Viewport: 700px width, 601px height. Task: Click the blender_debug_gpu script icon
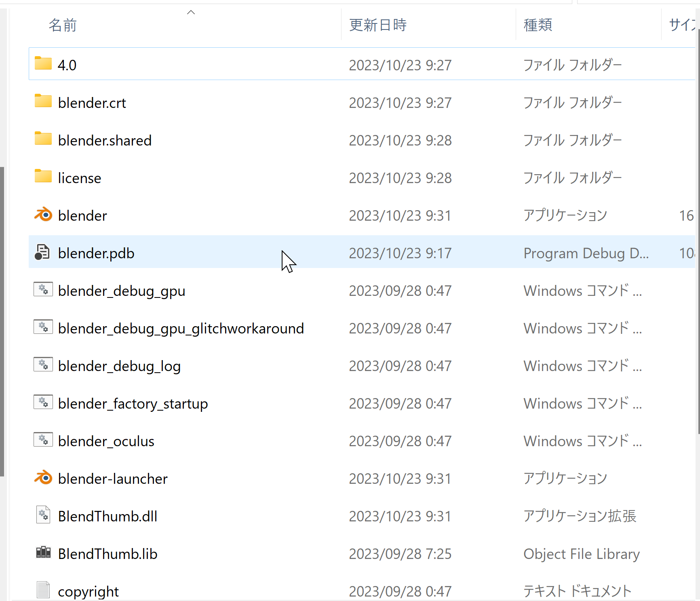click(x=43, y=289)
